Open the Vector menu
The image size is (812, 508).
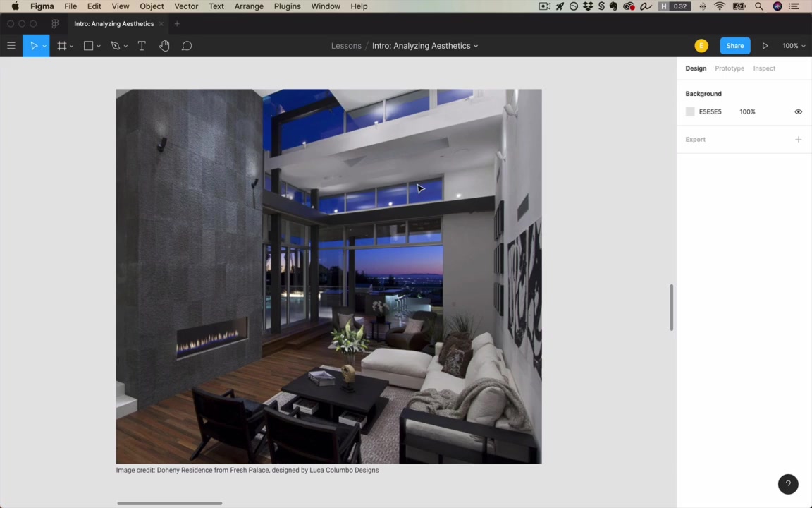pyautogui.click(x=186, y=6)
